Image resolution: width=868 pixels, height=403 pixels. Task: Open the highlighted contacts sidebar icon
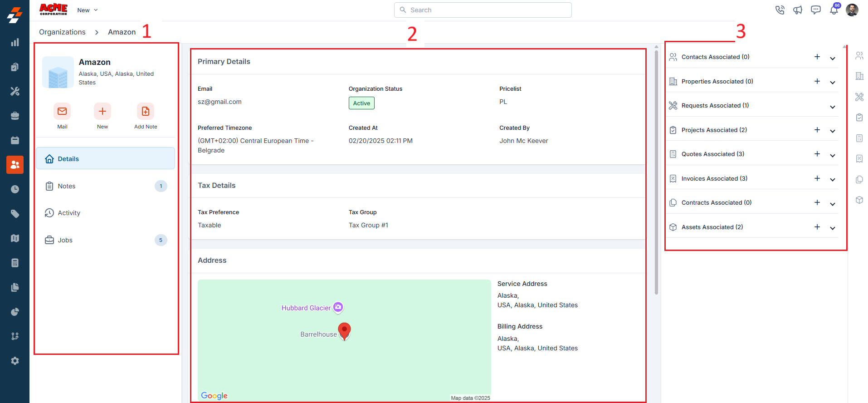[x=15, y=165]
